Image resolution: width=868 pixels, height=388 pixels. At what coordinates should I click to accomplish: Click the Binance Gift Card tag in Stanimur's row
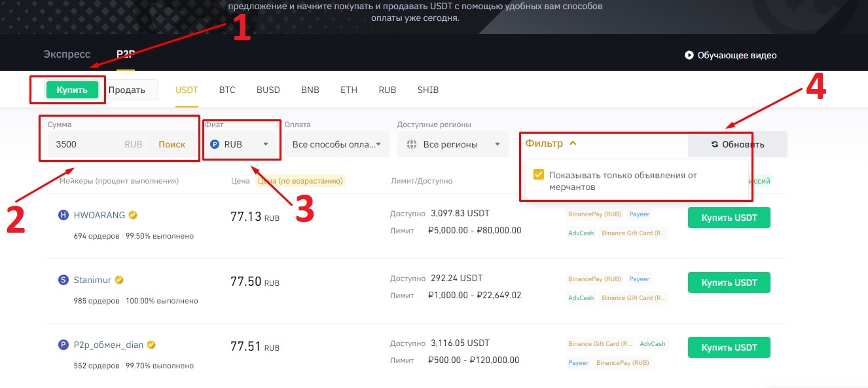(x=633, y=298)
